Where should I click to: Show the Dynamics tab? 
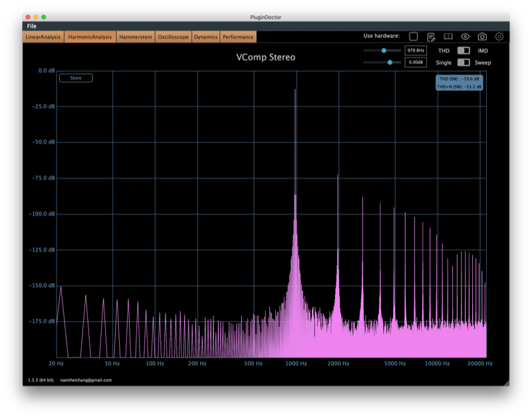pyautogui.click(x=205, y=37)
